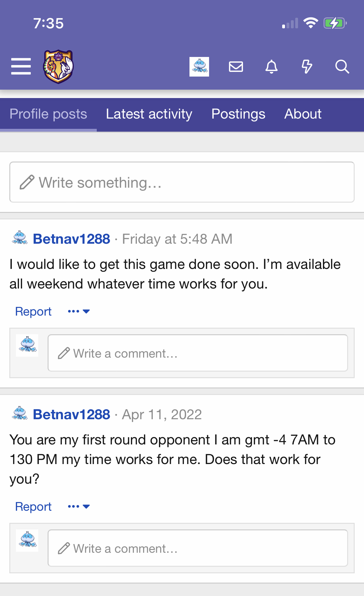Tap the Smogon forum logo
The height and width of the screenshot is (596, 364).
coord(58,67)
